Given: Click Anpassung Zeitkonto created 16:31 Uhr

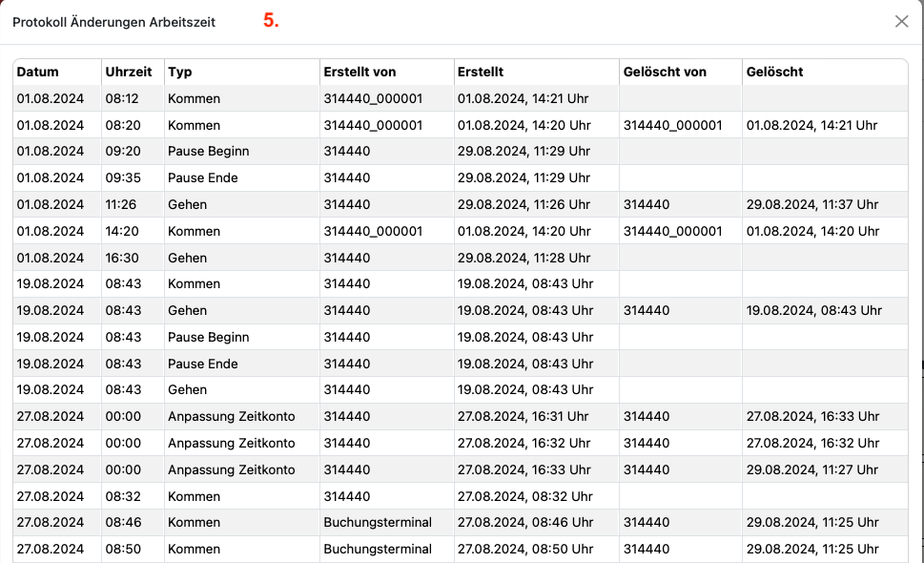Looking at the screenshot, I should point(461,416).
